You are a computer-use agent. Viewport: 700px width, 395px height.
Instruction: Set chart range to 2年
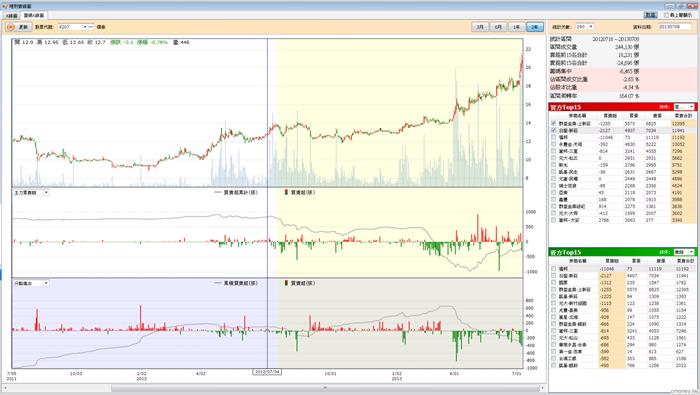[x=534, y=27]
